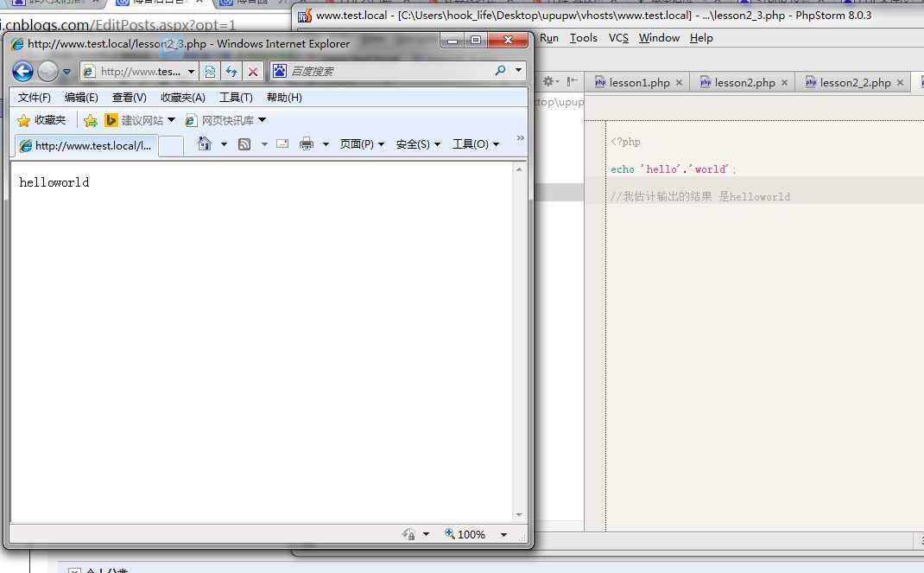Expand the command bar overflow chevron
This screenshot has width=924, height=573.
(x=521, y=137)
